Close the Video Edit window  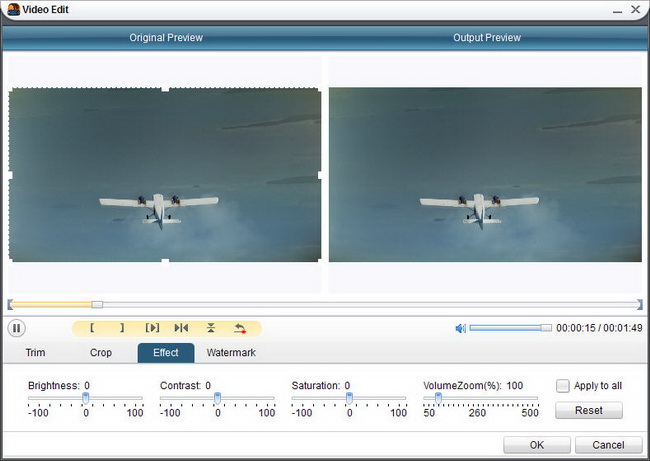(635, 10)
